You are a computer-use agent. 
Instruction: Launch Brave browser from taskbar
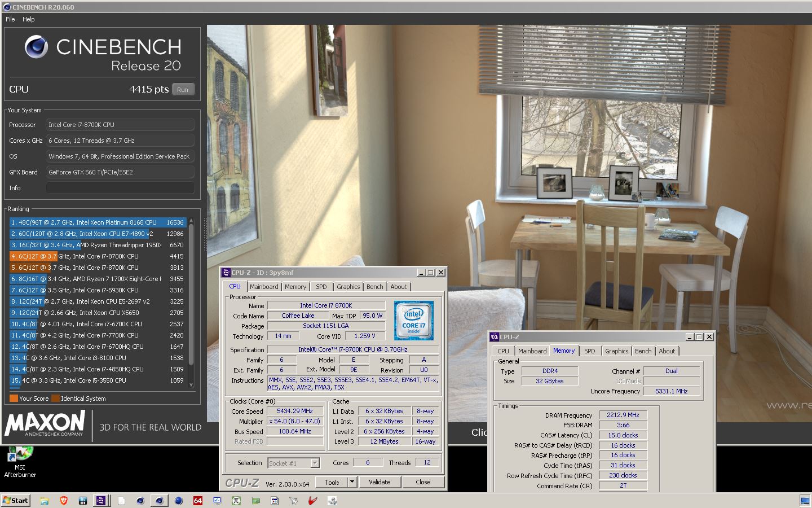tap(64, 501)
